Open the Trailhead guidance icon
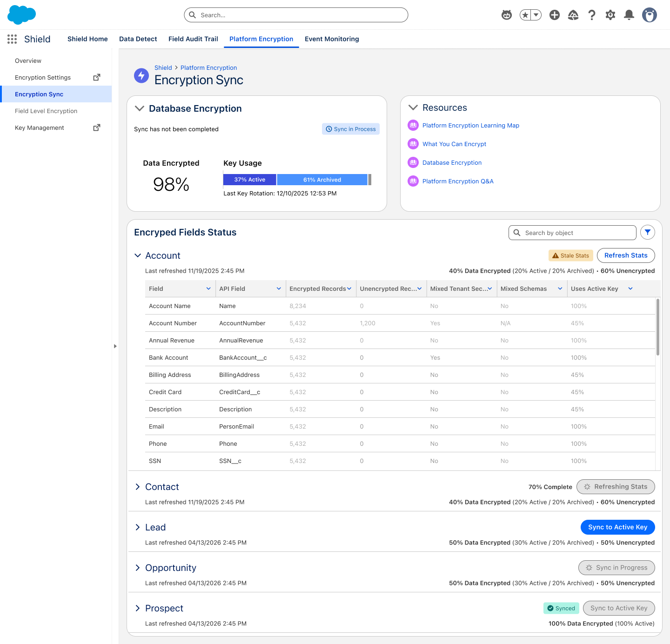The width and height of the screenshot is (670, 644). tap(573, 15)
